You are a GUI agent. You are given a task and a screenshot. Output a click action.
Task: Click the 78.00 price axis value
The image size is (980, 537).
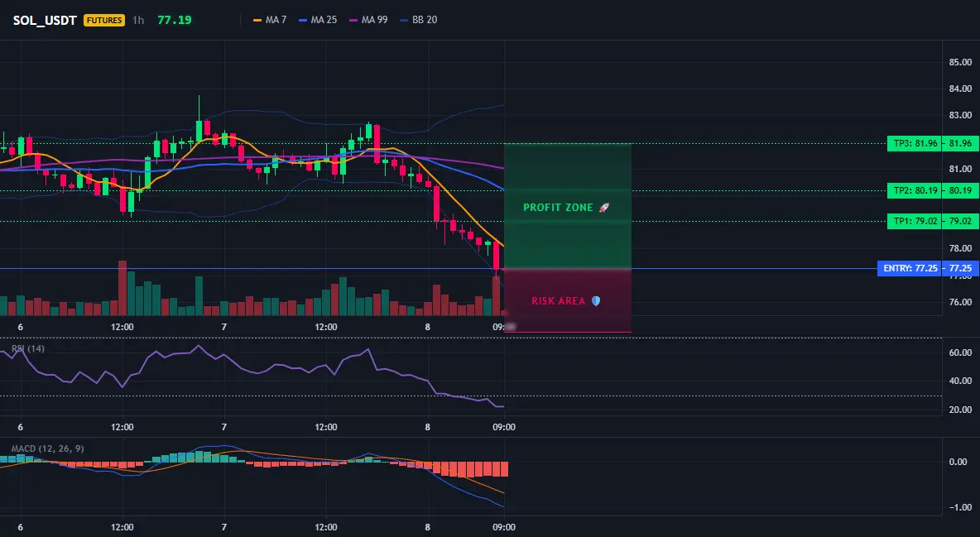pos(961,249)
